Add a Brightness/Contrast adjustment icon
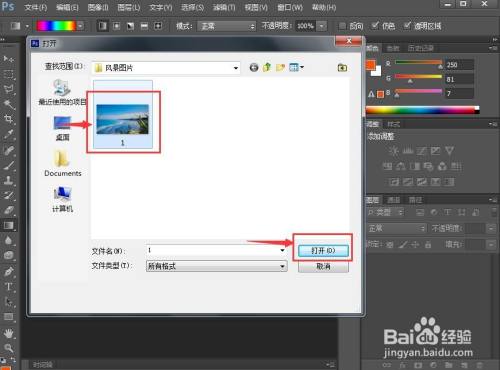The image size is (500, 370). pos(394,151)
